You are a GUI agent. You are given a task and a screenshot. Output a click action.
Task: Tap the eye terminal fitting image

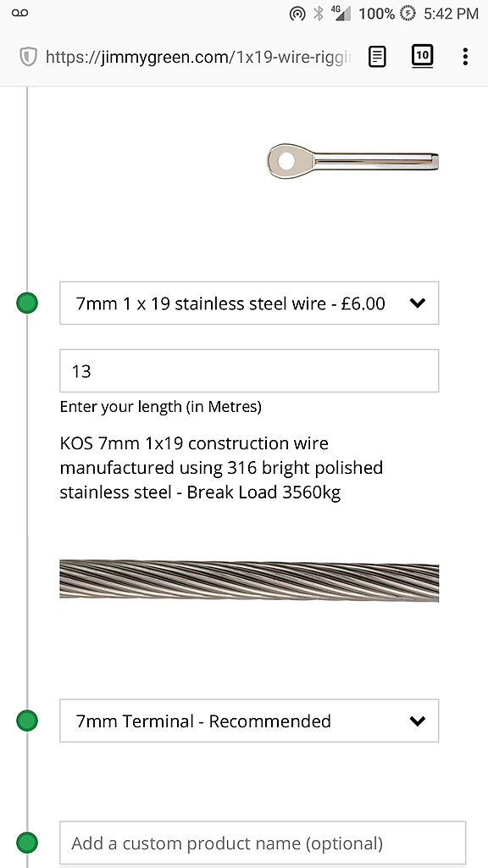pos(352,161)
